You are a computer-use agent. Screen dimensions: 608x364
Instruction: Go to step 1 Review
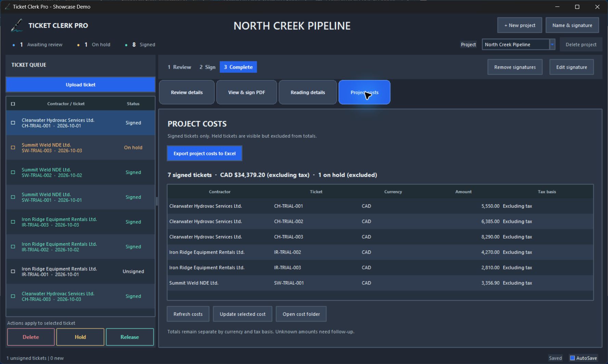(179, 67)
